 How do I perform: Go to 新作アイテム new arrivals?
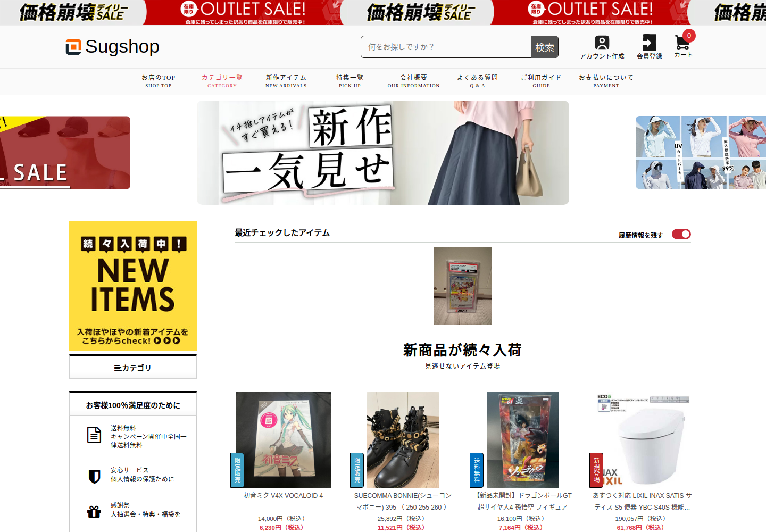click(286, 81)
